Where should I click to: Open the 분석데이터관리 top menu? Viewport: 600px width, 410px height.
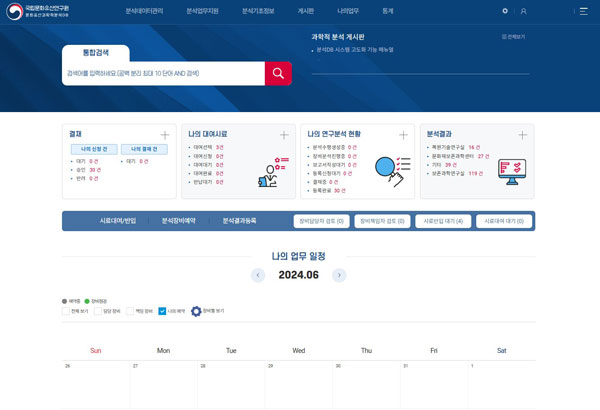144,11
